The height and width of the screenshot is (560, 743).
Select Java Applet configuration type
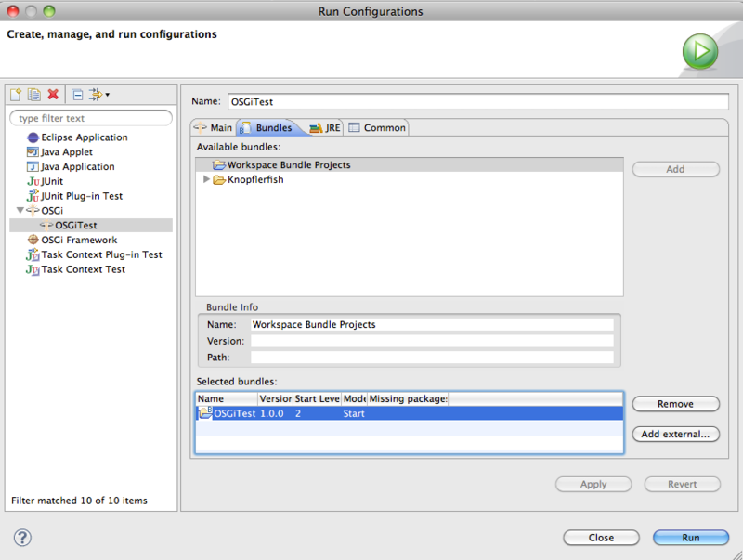[66, 152]
